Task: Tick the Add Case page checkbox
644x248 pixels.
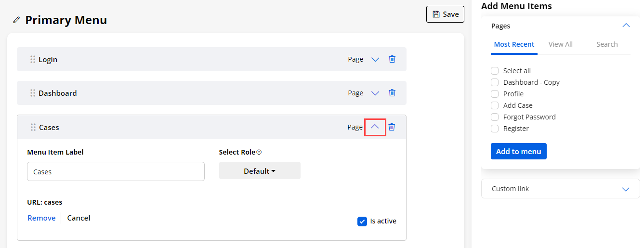Action: 495,105
